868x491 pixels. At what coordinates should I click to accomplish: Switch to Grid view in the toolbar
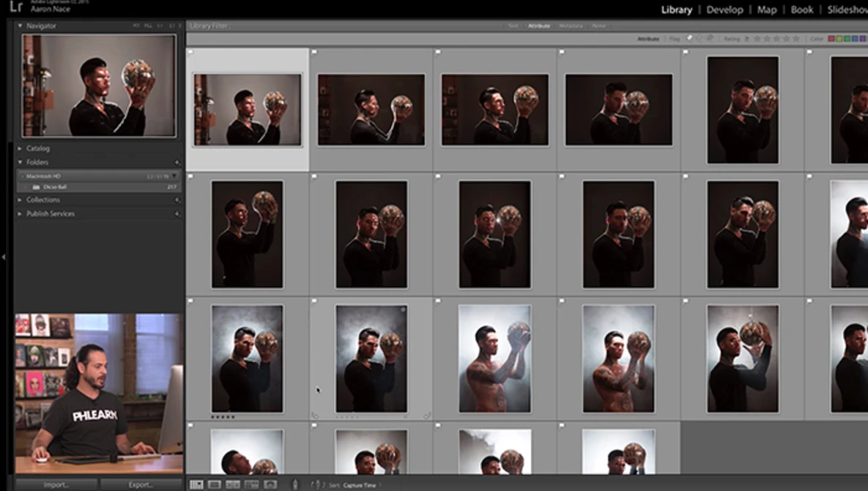point(196,484)
